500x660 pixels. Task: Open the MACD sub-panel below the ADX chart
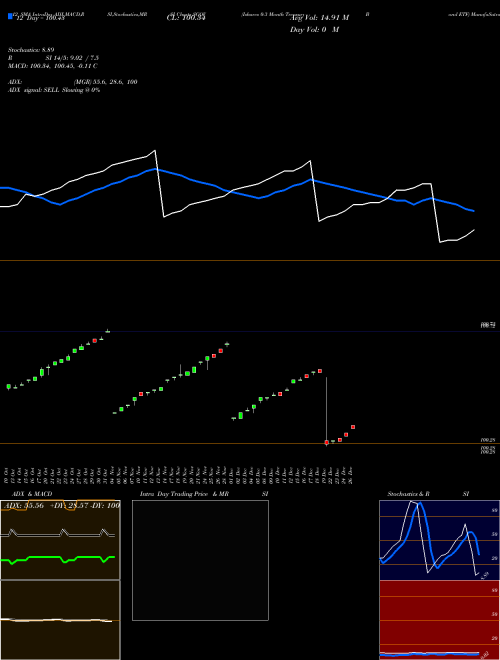point(60,620)
